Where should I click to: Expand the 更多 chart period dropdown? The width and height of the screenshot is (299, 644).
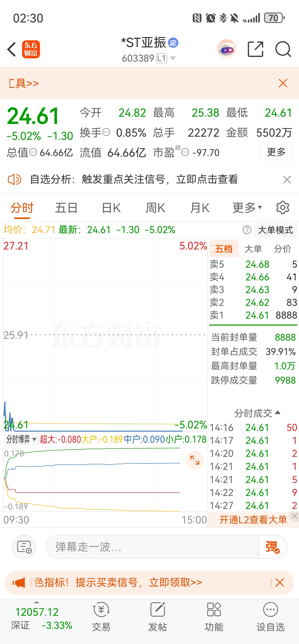click(x=247, y=207)
